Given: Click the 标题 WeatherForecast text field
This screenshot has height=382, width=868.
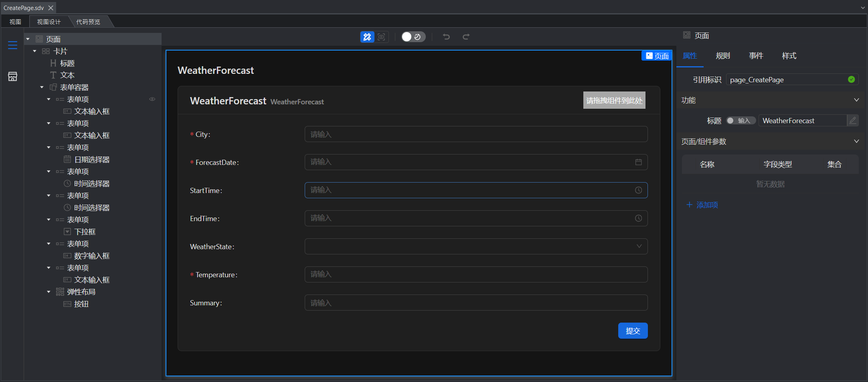Looking at the screenshot, I should coord(802,120).
